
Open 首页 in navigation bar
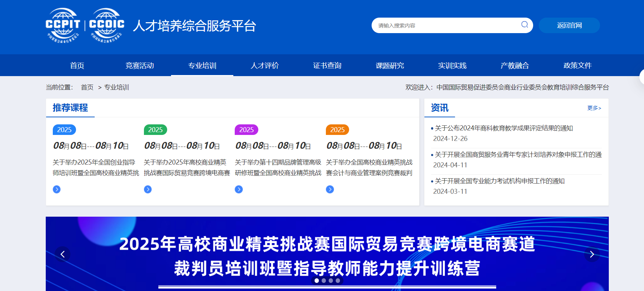[77, 66]
